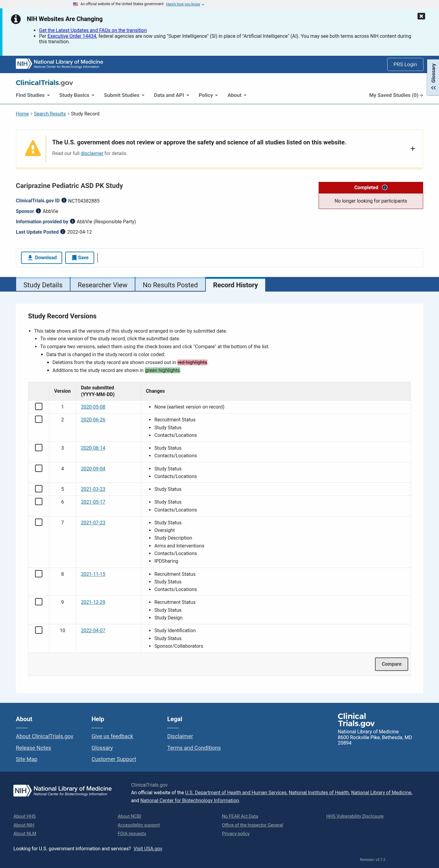The width and height of the screenshot is (439, 868).
Task: Click the info icon in the Completed status box
Action: pyautogui.click(x=385, y=187)
